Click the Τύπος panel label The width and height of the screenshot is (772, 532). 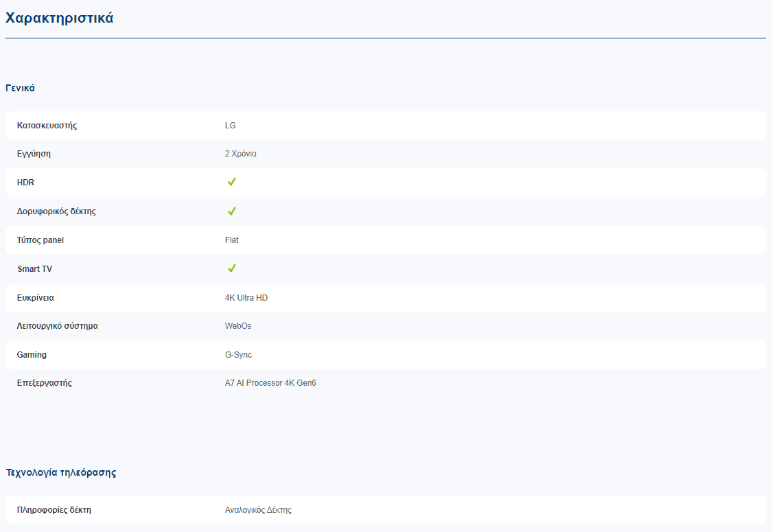point(40,240)
